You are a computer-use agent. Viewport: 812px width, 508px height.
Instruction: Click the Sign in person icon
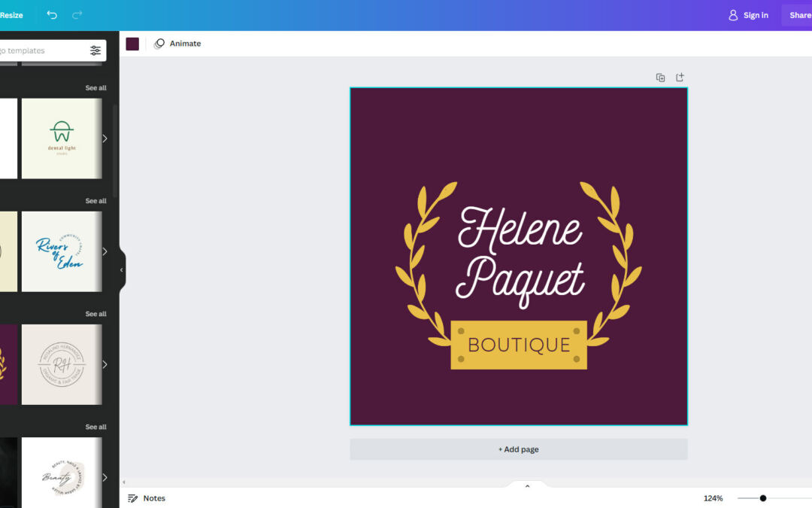(733, 15)
